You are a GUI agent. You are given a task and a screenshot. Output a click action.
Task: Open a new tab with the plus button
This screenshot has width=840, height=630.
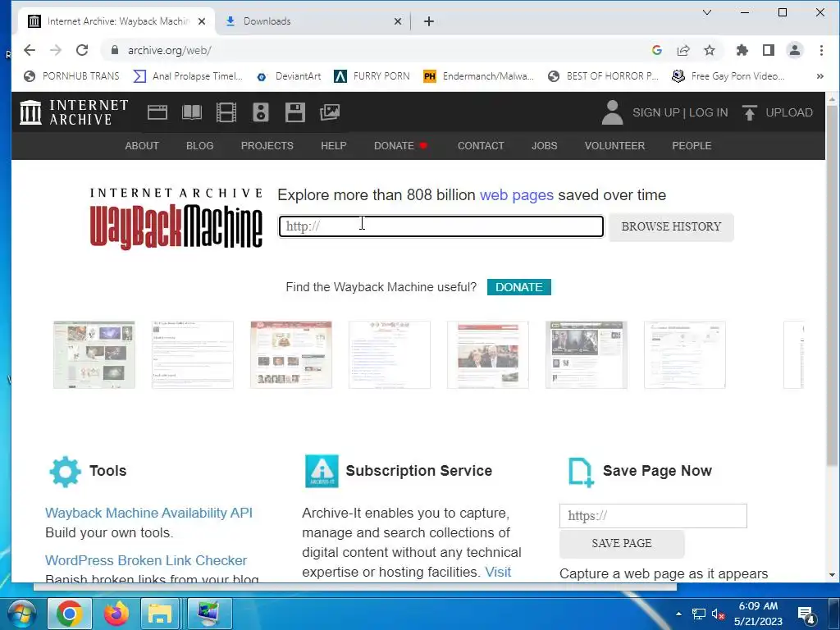[x=428, y=21]
